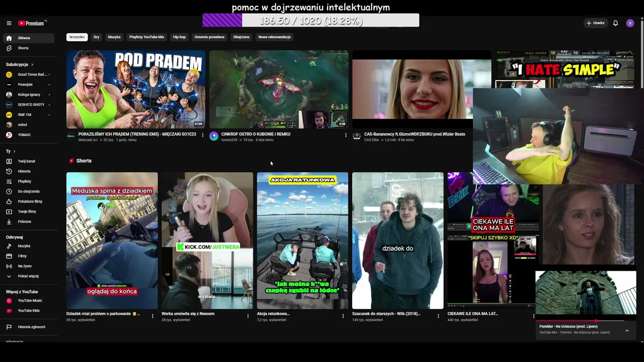
Task: Click tomes235 channel avatar under CINKROF video
Action: (x=214, y=136)
